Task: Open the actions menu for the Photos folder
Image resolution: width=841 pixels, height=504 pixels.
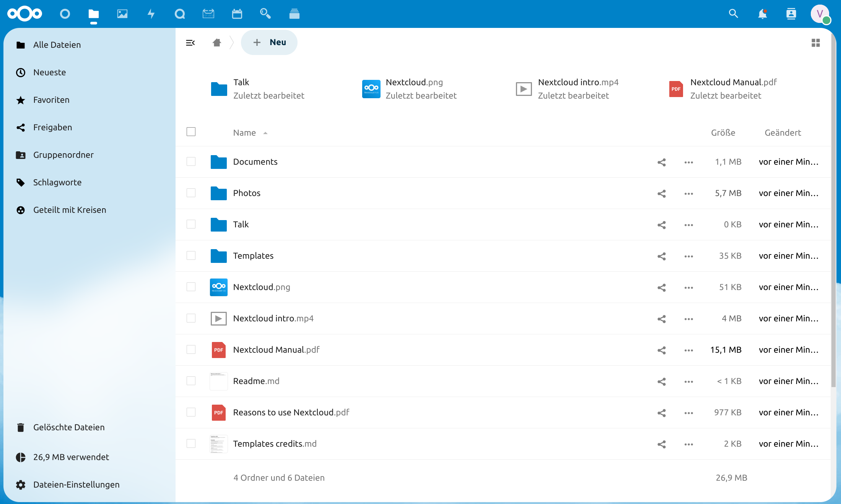Action: [688, 193]
